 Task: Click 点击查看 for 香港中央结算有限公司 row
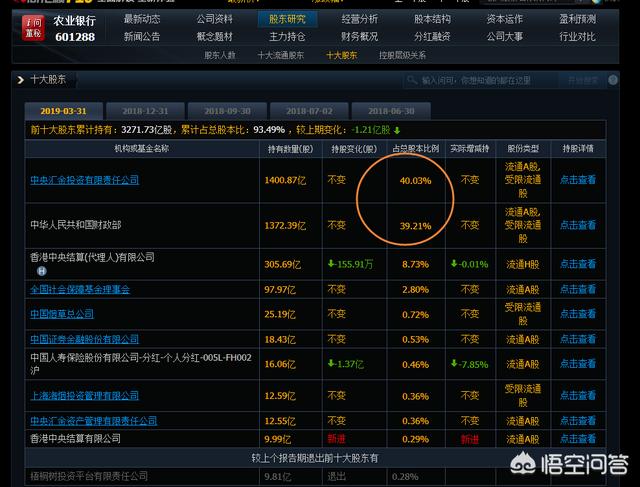(x=578, y=439)
